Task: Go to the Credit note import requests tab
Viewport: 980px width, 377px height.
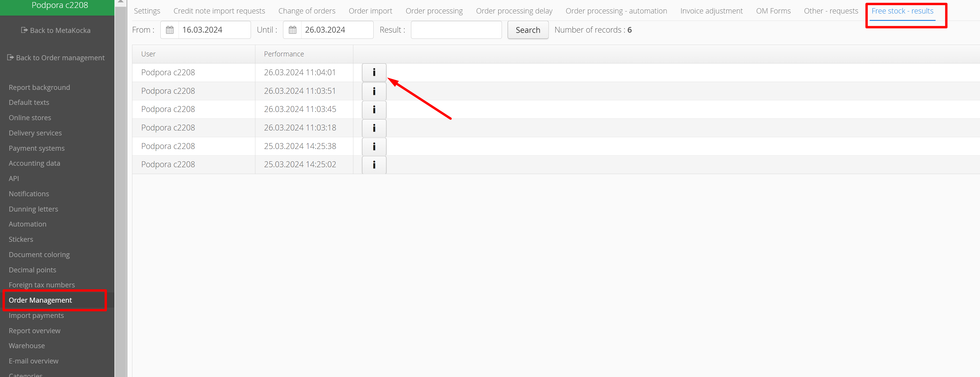Action: point(219,11)
